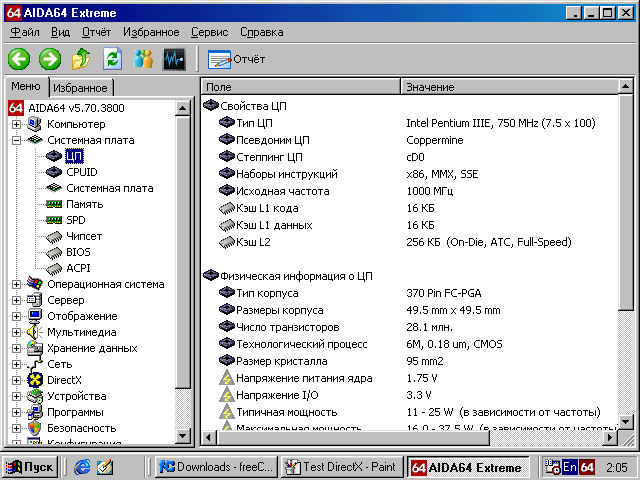This screenshot has height=480, width=640.
Task: Click the green Back arrow toolbar icon
Action: point(19,59)
